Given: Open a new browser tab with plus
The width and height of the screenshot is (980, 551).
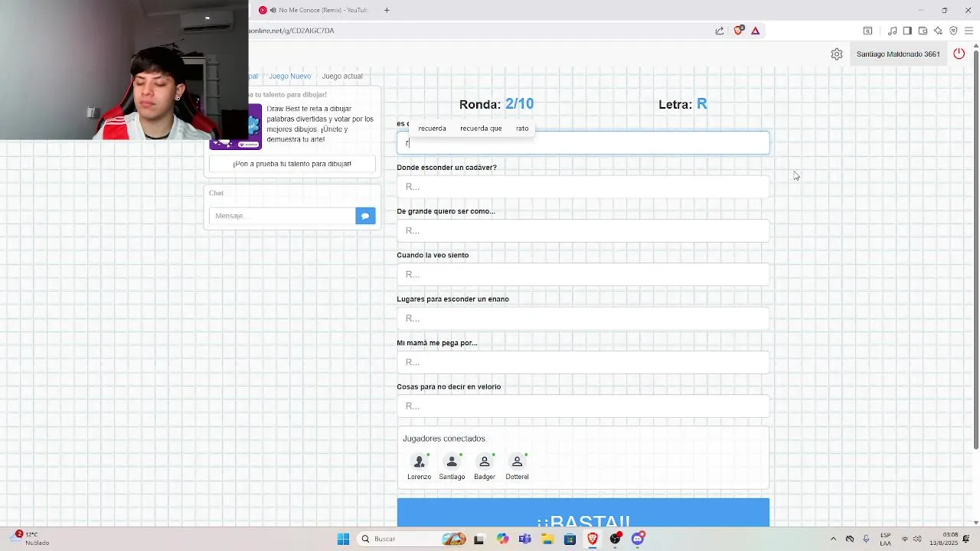Looking at the screenshot, I should point(387,10).
